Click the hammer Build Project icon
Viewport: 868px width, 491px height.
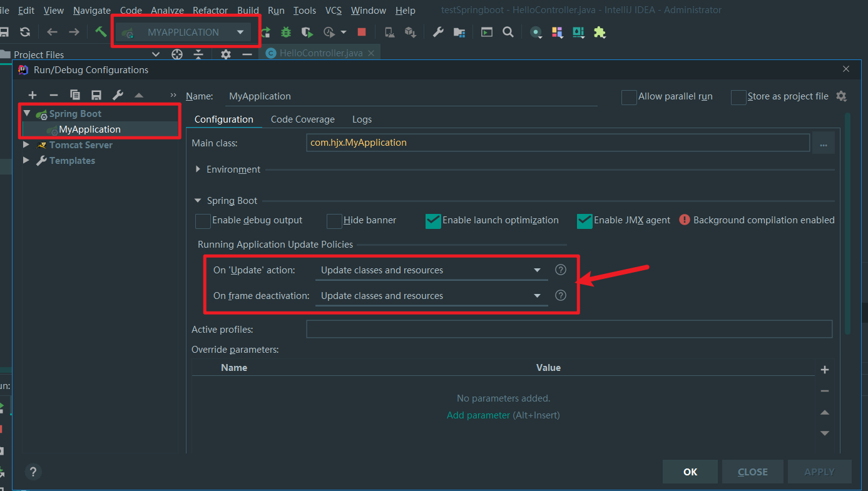coord(101,32)
